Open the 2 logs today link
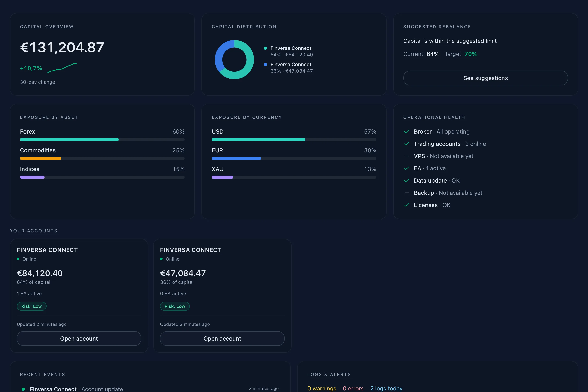Image resolution: width=588 pixels, height=392 pixels. point(386,388)
